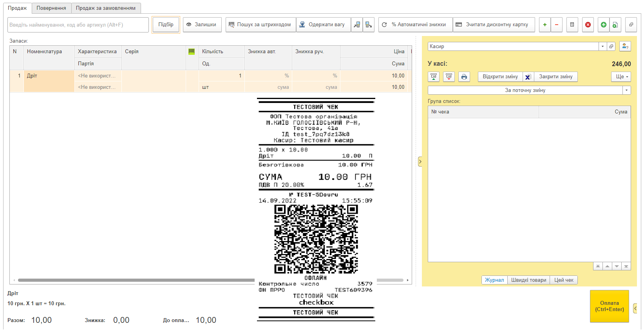Click the red X cancel receipt icon
The image size is (644, 333).
coord(588,25)
